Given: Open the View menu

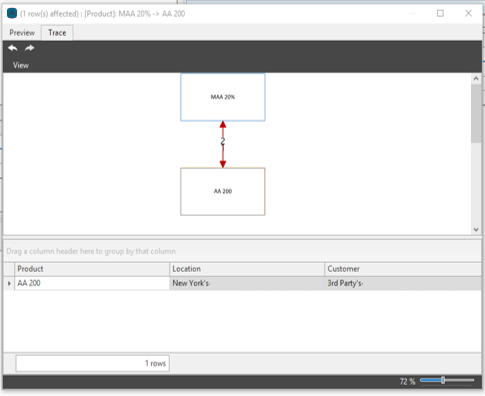Looking at the screenshot, I should click(21, 65).
